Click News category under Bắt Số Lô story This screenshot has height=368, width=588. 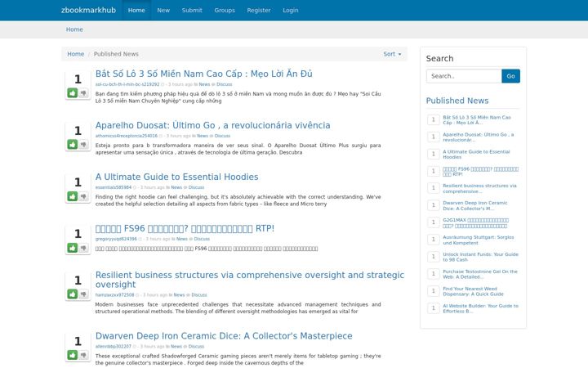(204, 84)
